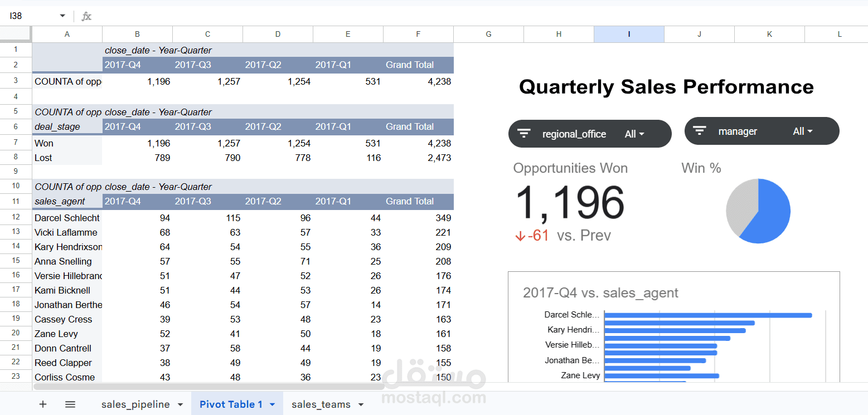Select cell showing 1,196 opportunities count
This screenshot has height=415, width=868.
click(x=137, y=81)
